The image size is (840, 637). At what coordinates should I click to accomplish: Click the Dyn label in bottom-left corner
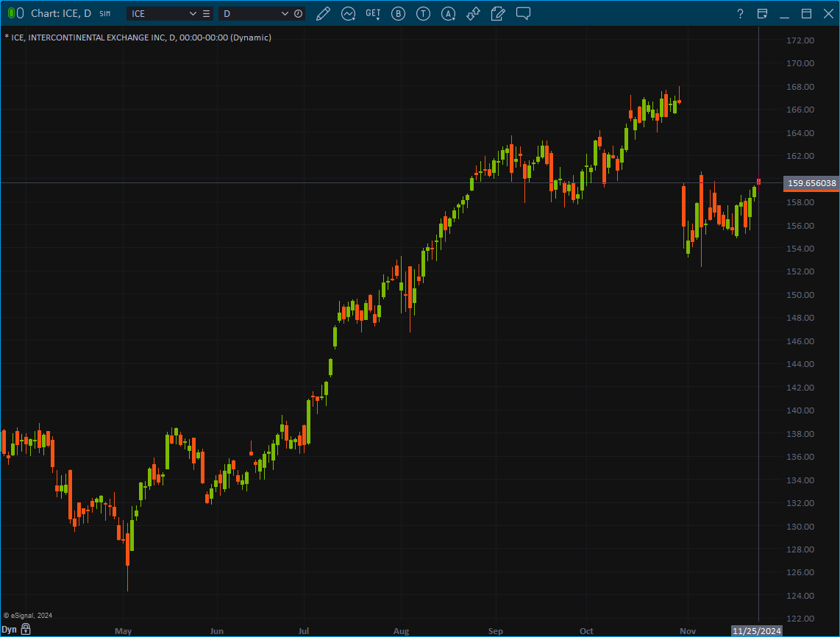coord(9,630)
